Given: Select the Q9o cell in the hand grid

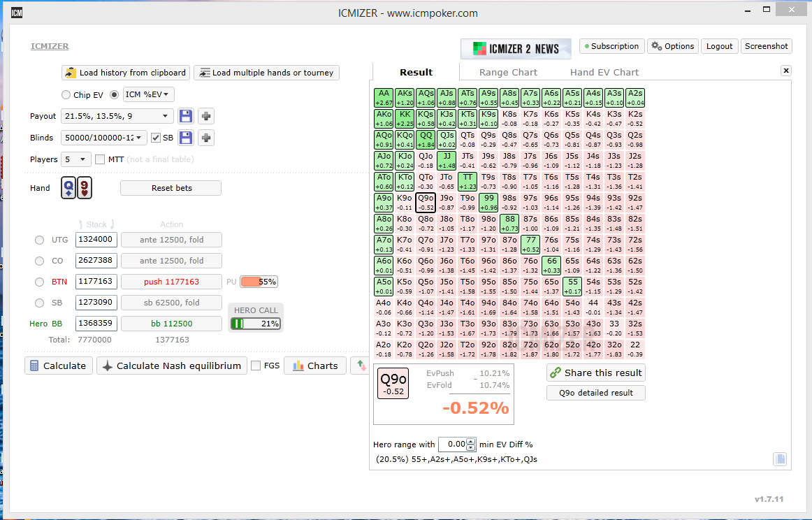Looking at the screenshot, I should click(426, 203).
